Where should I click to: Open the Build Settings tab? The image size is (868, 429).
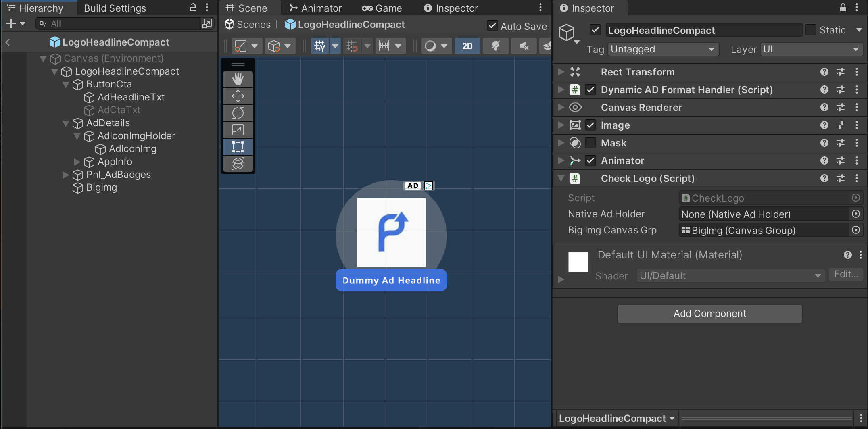coord(115,8)
